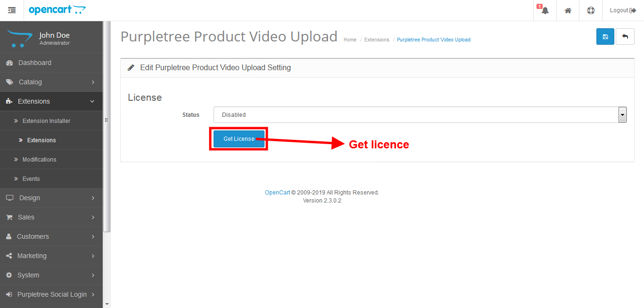This screenshot has height=308, width=644.
Task: Click the System gear icon
Action: pos(9,275)
